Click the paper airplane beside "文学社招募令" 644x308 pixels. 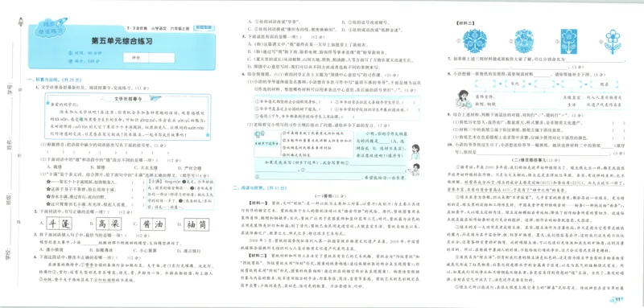click(155, 98)
